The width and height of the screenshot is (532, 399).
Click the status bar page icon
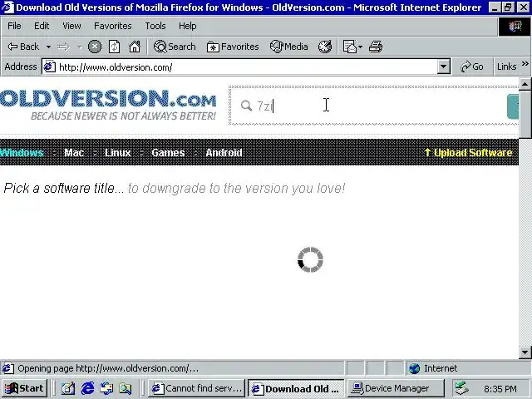tap(8, 368)
